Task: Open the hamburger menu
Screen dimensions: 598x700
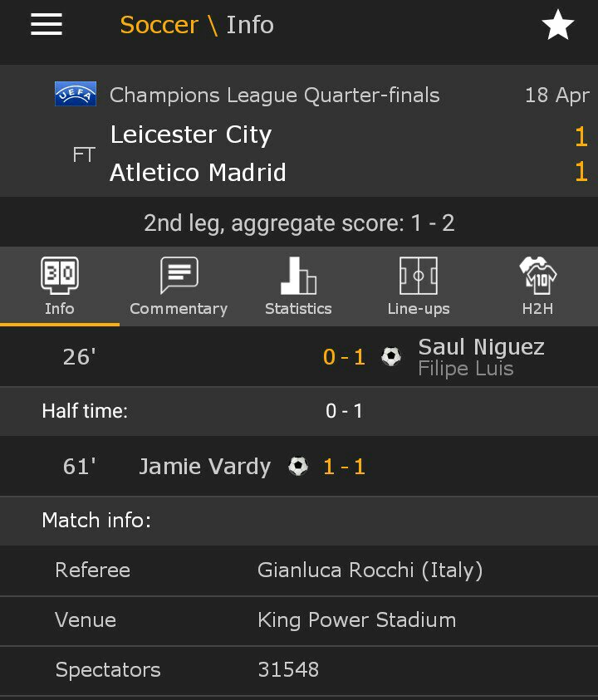Action: click(x=47, y=25)
